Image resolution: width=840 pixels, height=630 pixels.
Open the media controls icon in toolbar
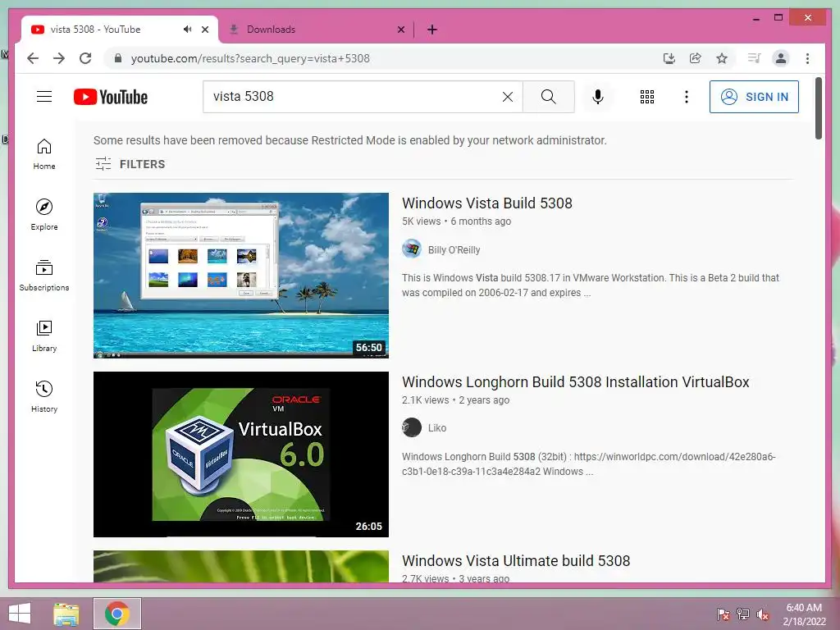coord(755,58)
